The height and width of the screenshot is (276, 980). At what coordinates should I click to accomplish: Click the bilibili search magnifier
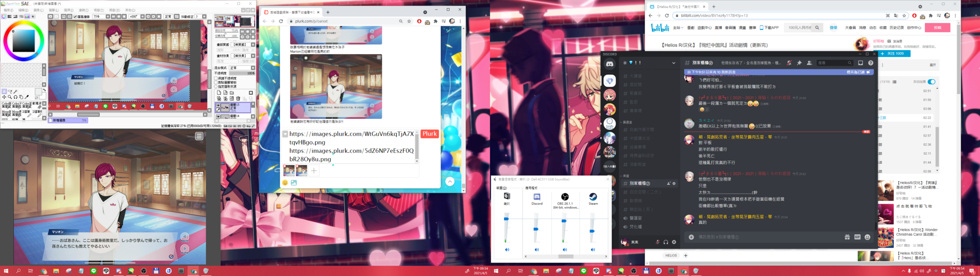tap(817, 27)
